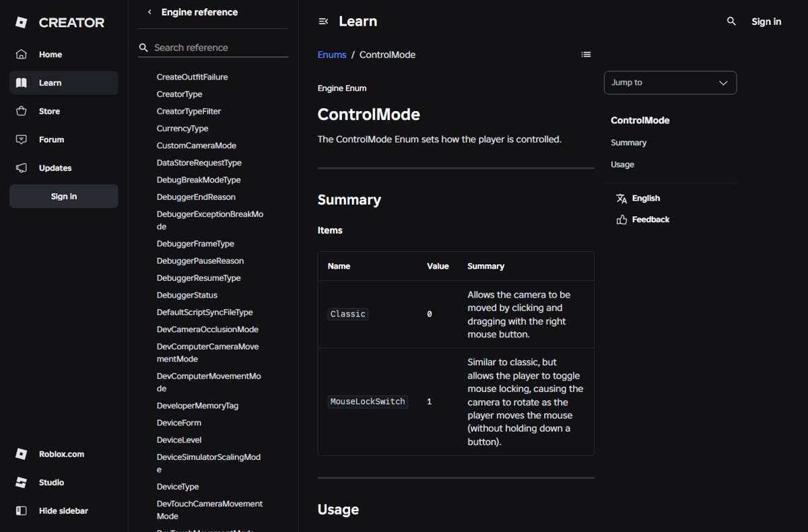Click the Forum chat icon
The width and height of the screenshot is (808, 532).
(x=22, y=139)
